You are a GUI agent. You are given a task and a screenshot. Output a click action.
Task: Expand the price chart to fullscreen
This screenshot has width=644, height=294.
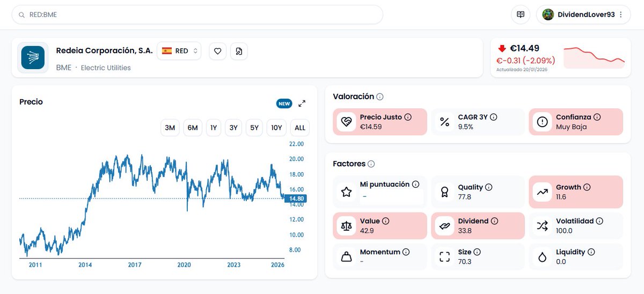pos(302,104)
